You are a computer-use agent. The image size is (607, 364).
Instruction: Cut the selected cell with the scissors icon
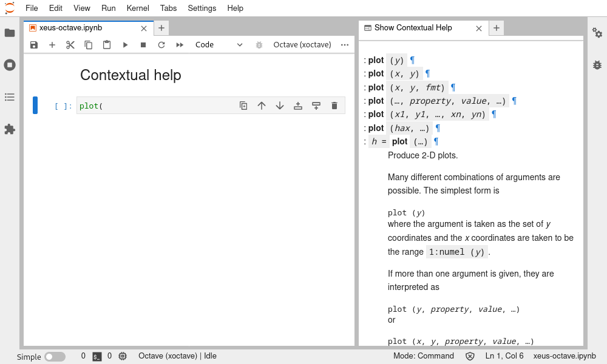[x=70, y=45]
